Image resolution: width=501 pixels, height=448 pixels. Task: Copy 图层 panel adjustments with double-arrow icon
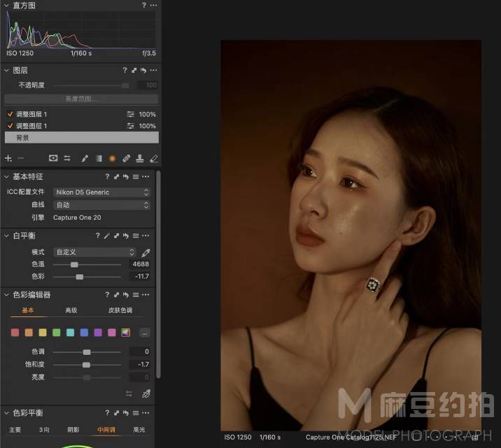134,70
